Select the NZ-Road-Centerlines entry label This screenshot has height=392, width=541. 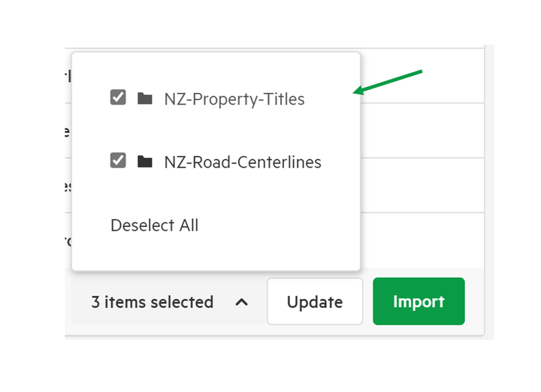243,162
